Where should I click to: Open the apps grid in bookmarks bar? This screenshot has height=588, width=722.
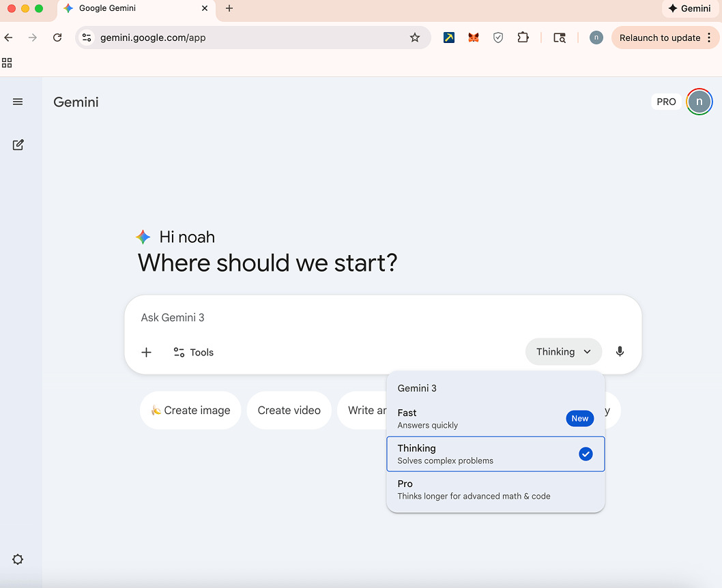pyautogui.click(x=7, y=63)
